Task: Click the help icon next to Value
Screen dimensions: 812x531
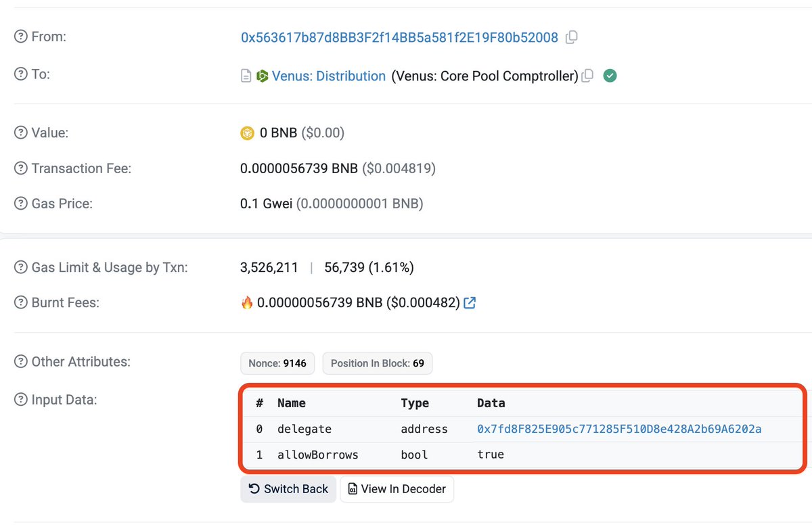Action: click(21, 133)
